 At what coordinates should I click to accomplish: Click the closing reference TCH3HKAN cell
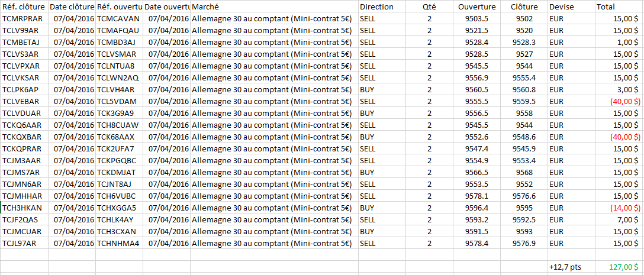(x=24, y=208)
